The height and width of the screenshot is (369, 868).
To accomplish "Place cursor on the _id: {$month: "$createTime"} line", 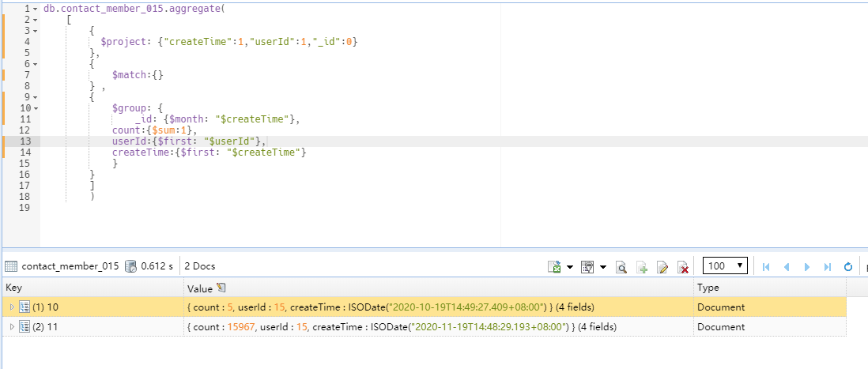I will pos(217,119).
